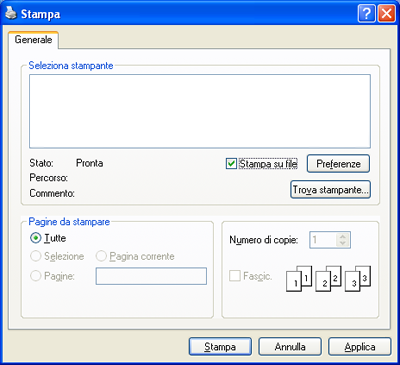Uncheck the Stampa su file checkbox
The image size is (400, 365).
click(231, 164)
